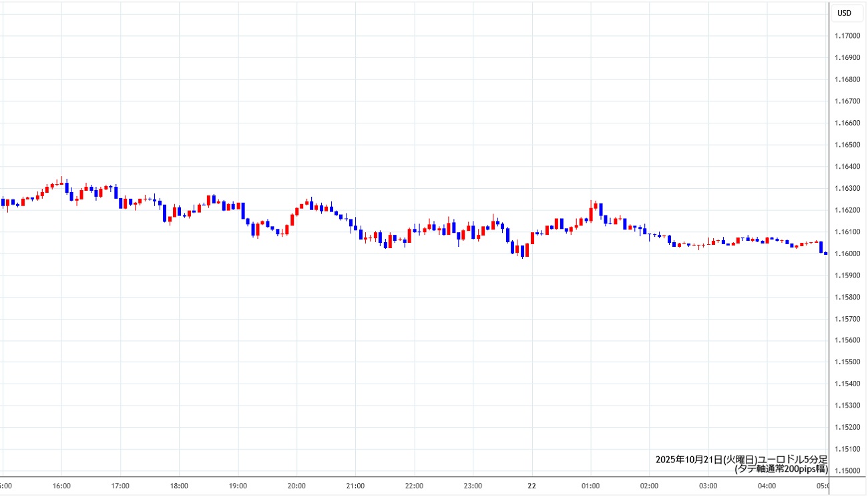Open the USD currency selector
The width and height of the screenshot is (868, 497).
pyautogui.click(x=845, y=13)
